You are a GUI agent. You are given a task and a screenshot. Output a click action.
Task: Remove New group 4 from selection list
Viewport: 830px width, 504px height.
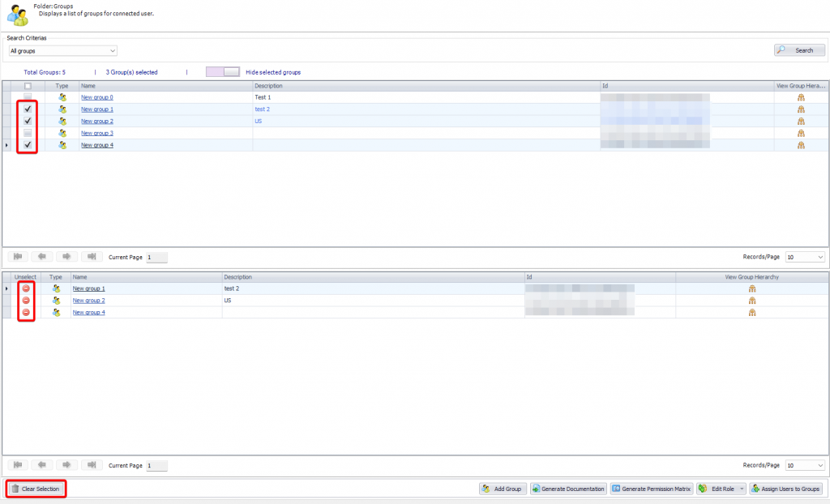(x=26, y=312)
